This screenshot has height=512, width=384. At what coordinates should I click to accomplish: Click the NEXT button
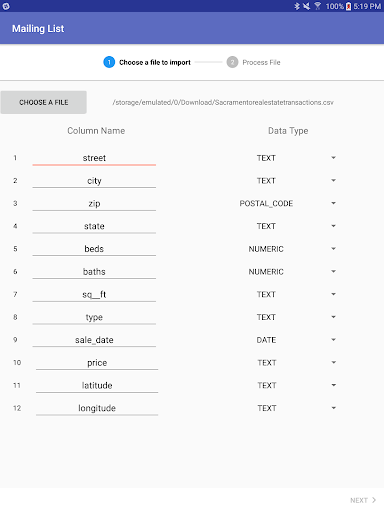(x=363, y=500)
